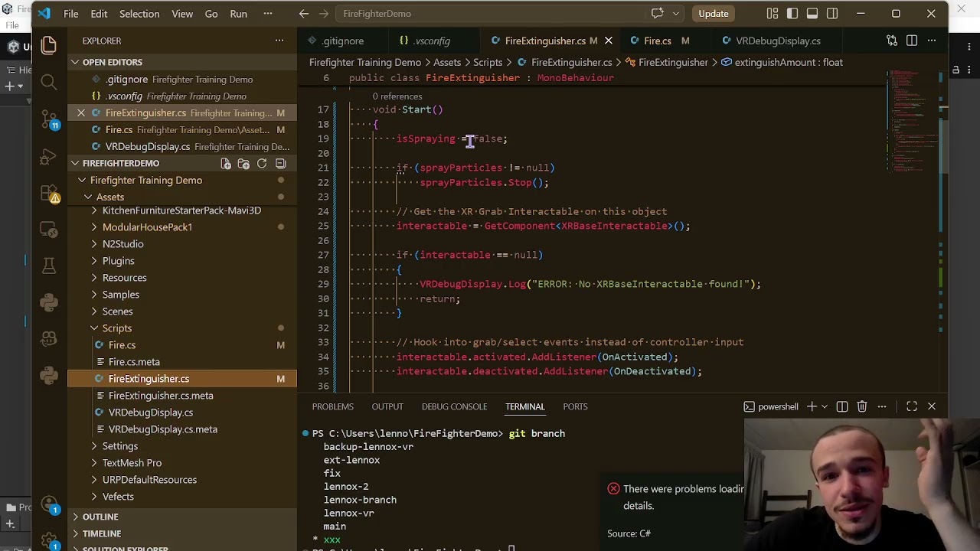980x551 pixels.
Task: Switch to the Fire.cs editor tab
Action: pos(657,41)
